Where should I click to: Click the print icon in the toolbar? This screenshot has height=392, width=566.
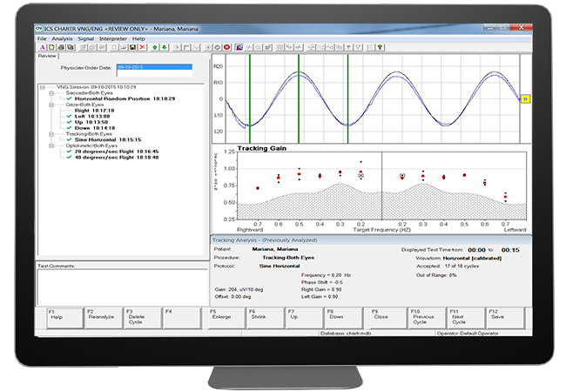61,47
